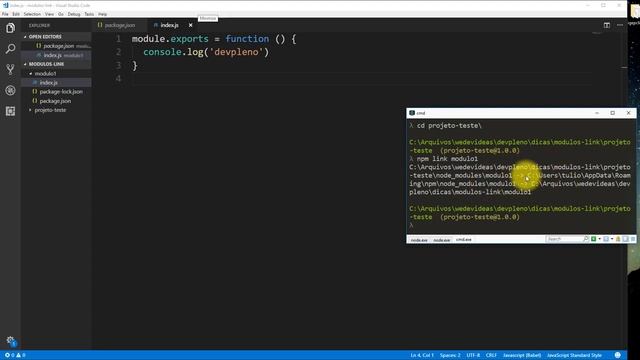Viewport: 640px width, 360px height.
Task: Switch to the package.json editor tab
Action: pos(120,25)
